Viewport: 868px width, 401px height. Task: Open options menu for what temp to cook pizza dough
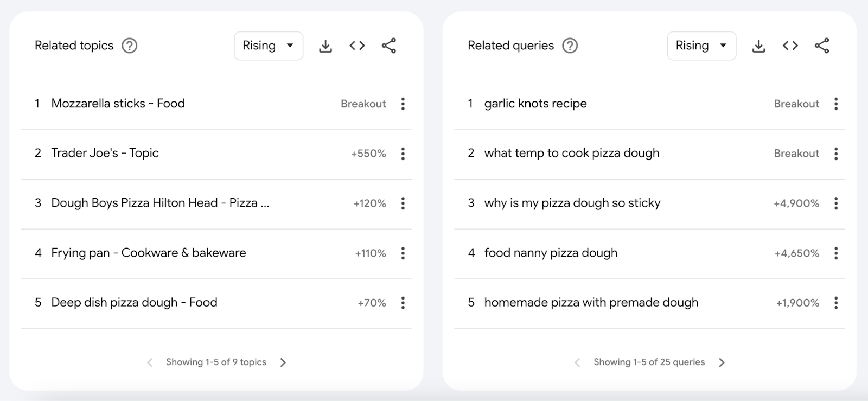click(836, 154)
